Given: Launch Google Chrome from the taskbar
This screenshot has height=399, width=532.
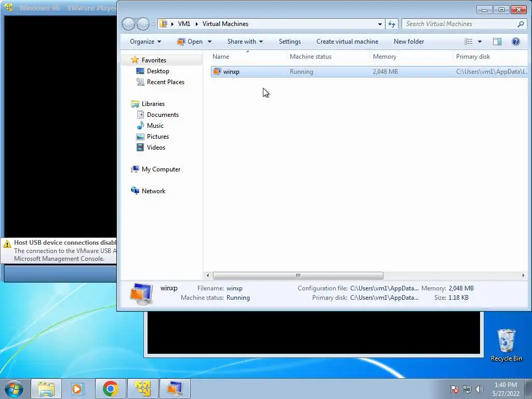Looking at the screenshot, I should tap(110, 389).
